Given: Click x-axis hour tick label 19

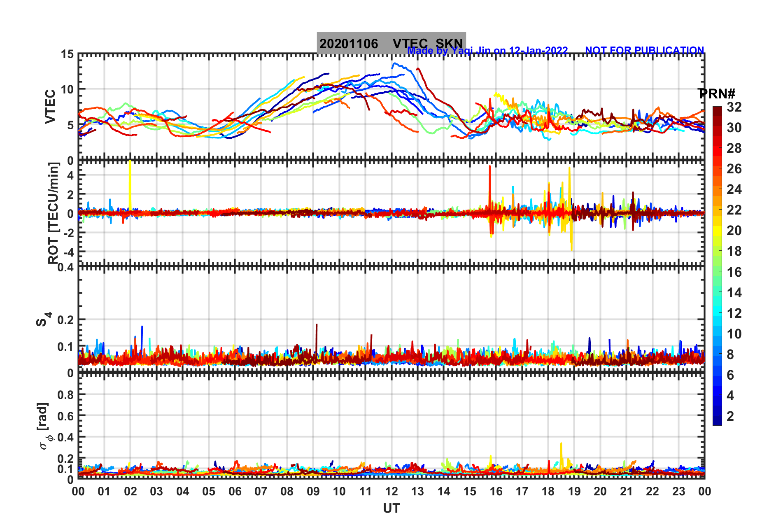Looking at the screenshot, I should 574,491.
